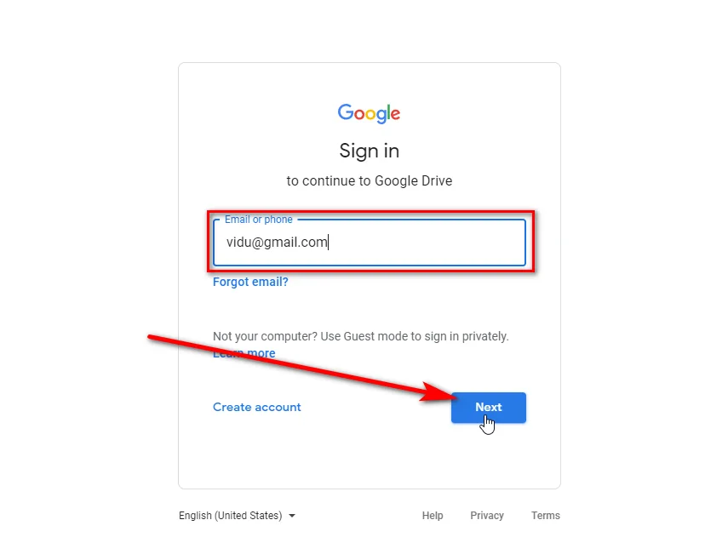
Task: Focus the Email or phone field
Action: [x=369, y=243]
